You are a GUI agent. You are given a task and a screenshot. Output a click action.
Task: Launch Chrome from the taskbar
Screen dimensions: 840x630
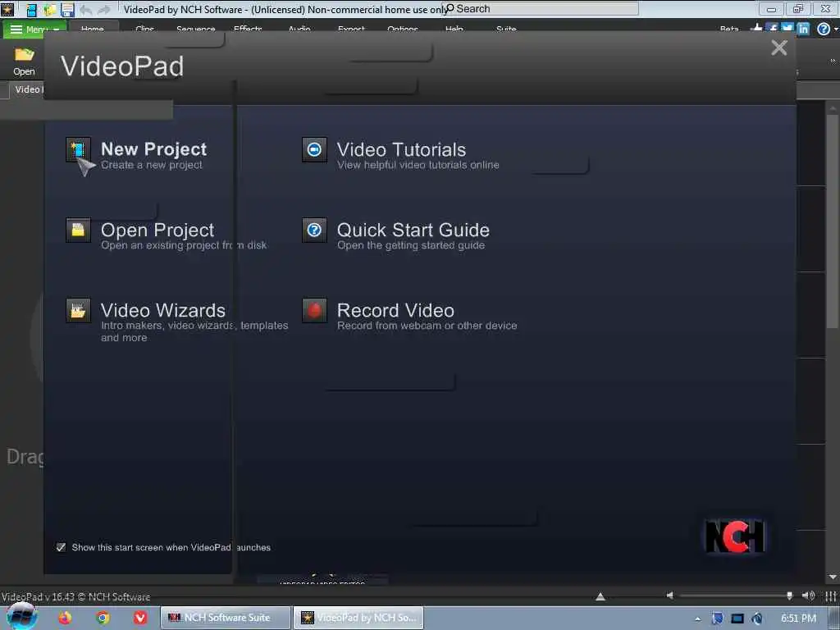(103, 618)
